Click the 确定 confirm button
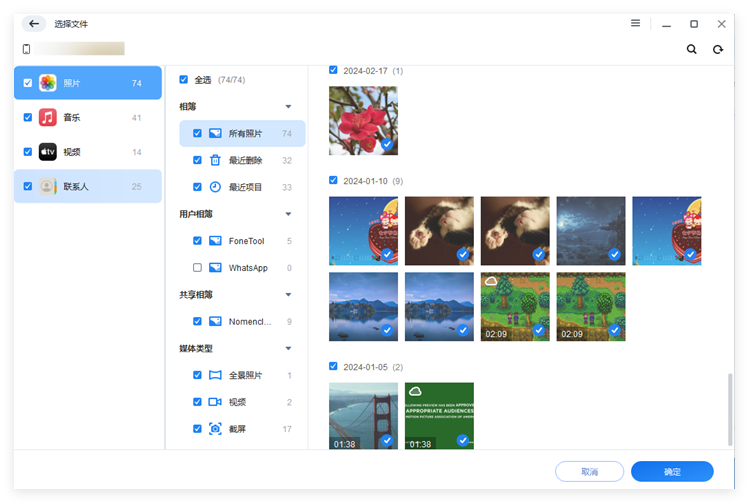Image resolution: width=749 pixels, height=503 pixels. click(672, 472)
